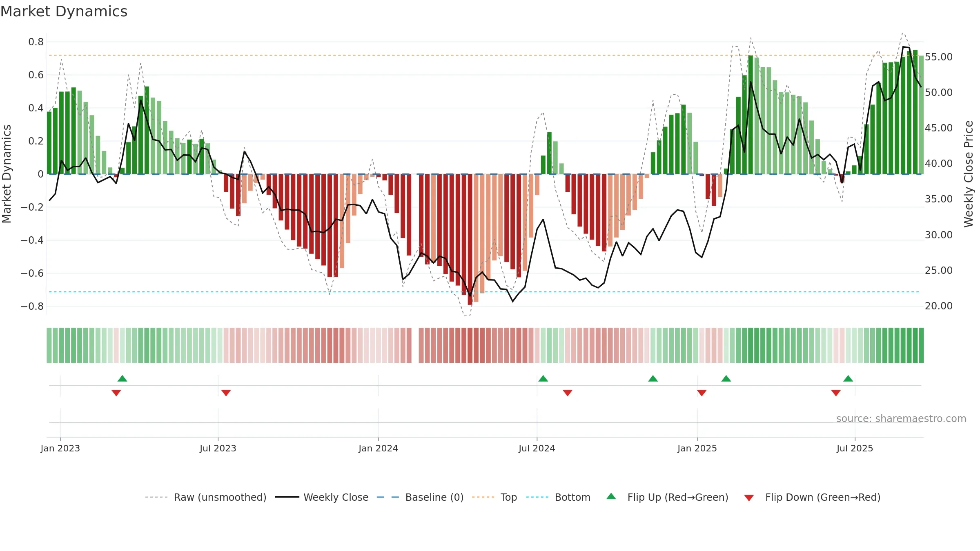Click the 0.4 left axis label

click(36, 108)
